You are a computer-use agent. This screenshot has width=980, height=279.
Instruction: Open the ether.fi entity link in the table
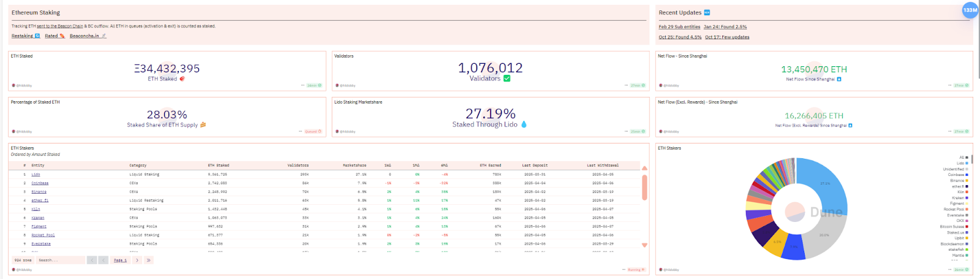click(40, 201)
